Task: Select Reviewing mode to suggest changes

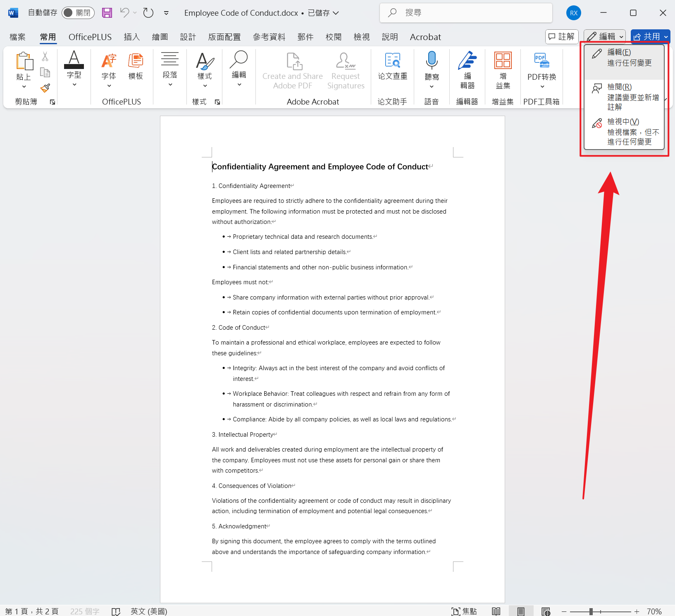Action: pyautogui.click(x=624, y=97)
